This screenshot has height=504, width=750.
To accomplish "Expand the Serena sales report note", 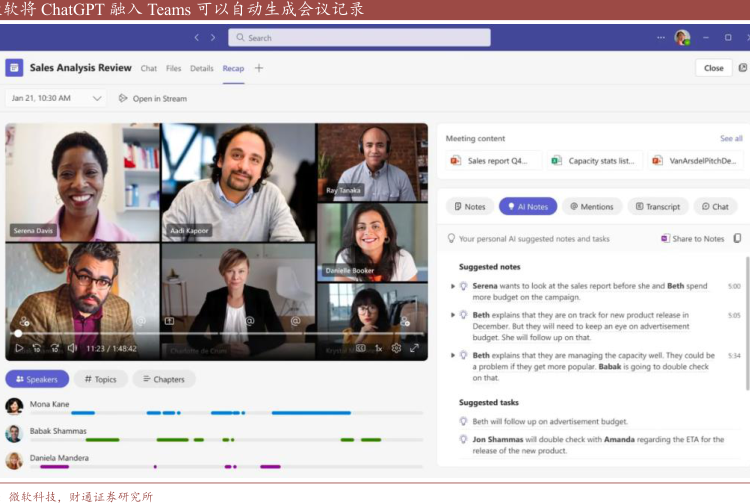I will (x=452, y=286).
